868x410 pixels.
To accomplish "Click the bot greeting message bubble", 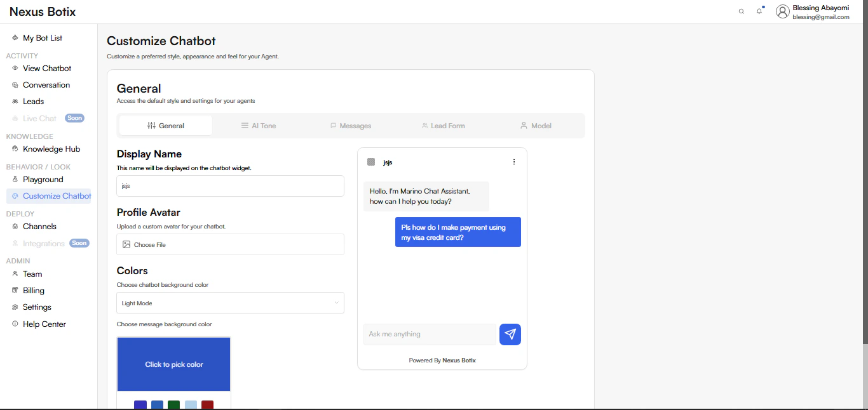I will (x=426, y=196).
